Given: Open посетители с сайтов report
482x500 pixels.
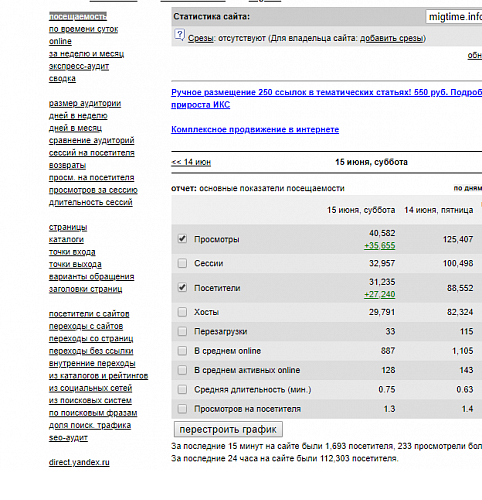Looking at the screenshot, I should [x=89, y=314].
